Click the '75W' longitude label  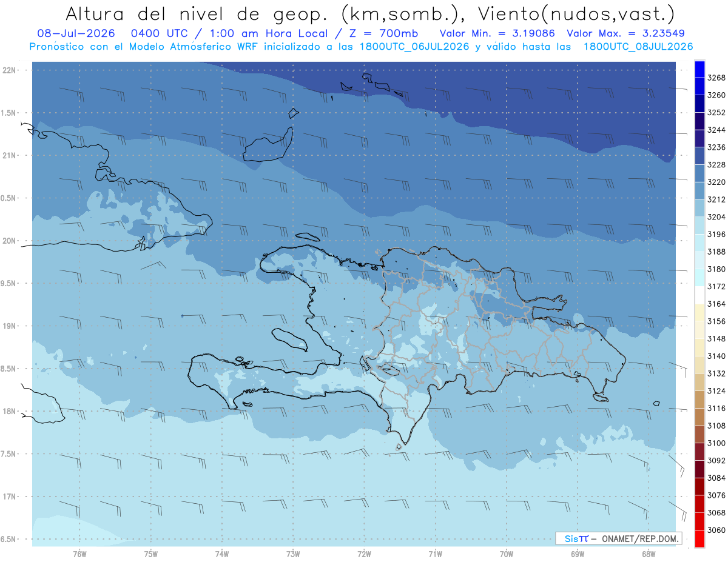pyautogui.click(x=151, y=554)
